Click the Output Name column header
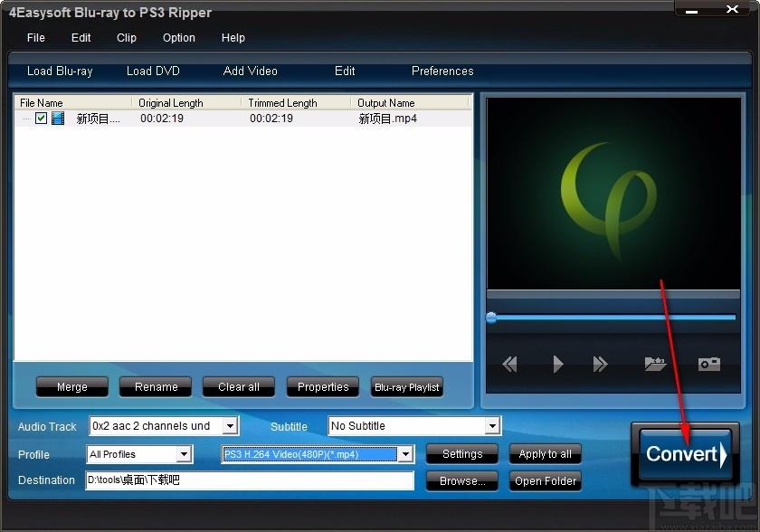The width and height of the screenshot is (760, 532). point(411,103)
